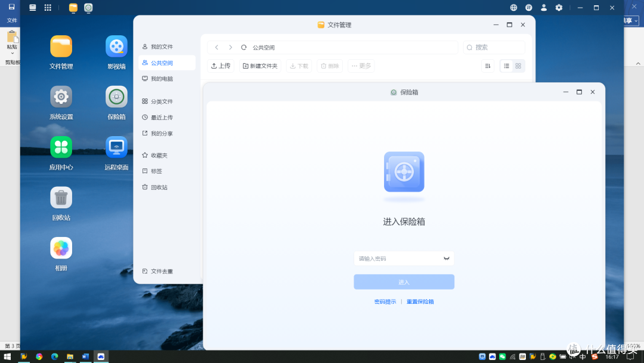The height and width of the screenshot is (363, 644).
Task: Select 标签 in the sidebar
Action: coord(167,171)
